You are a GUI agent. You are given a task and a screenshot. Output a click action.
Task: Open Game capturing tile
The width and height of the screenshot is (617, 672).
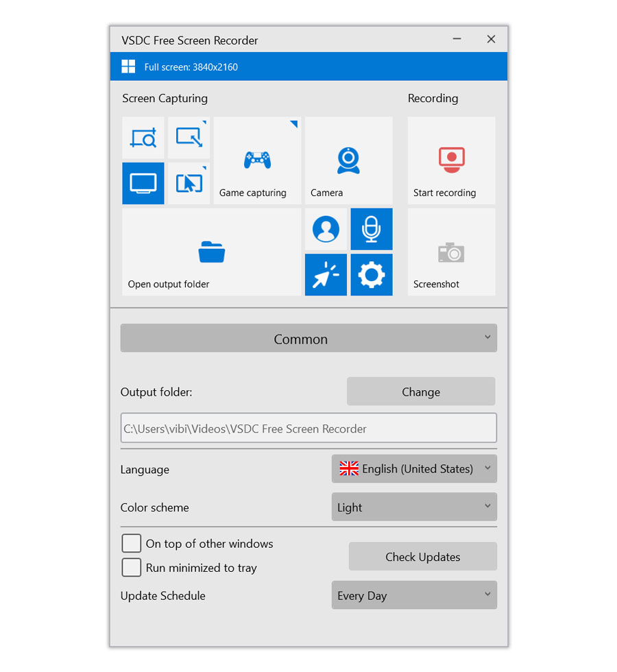[x=257, y=160]
